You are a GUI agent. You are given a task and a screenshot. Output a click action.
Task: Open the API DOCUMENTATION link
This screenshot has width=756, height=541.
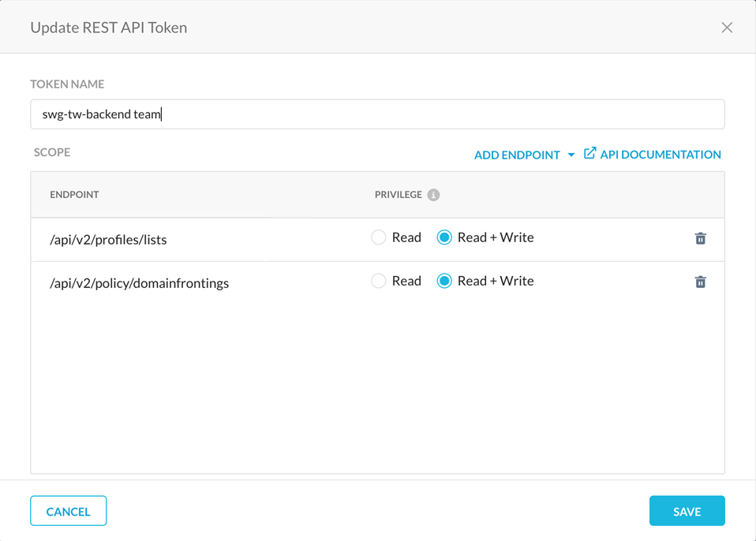click(x=660, y=154)
